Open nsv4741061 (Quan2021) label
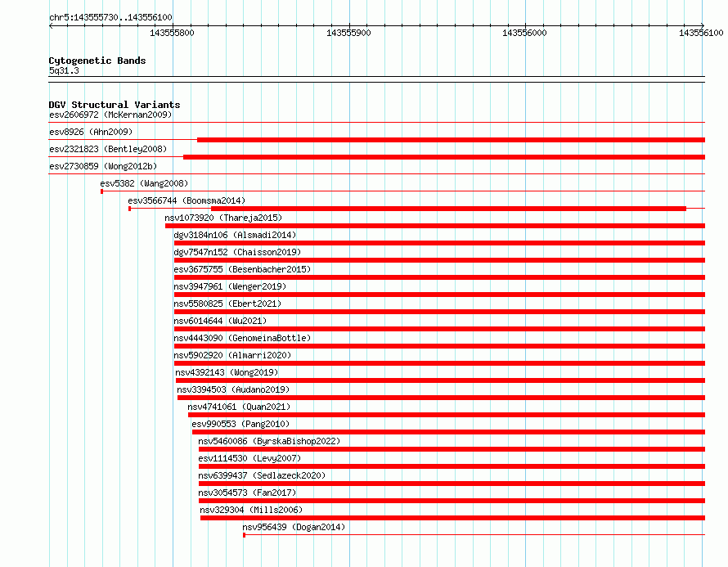728x567 pixels. (239, 407)
